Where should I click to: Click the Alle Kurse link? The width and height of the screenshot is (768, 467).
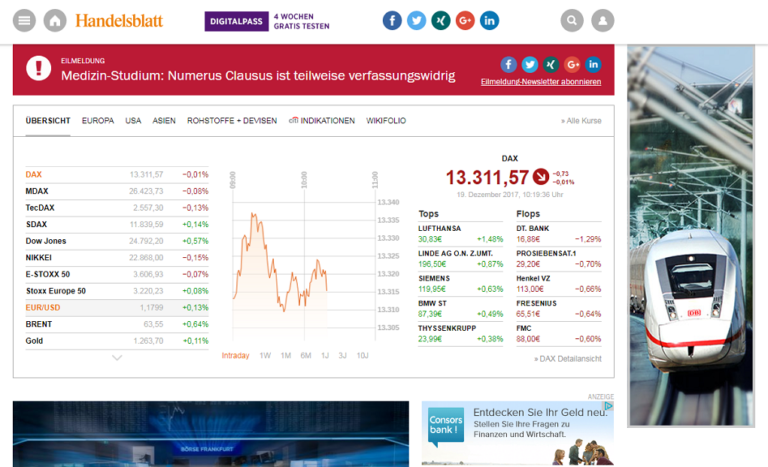coord(581,121)
